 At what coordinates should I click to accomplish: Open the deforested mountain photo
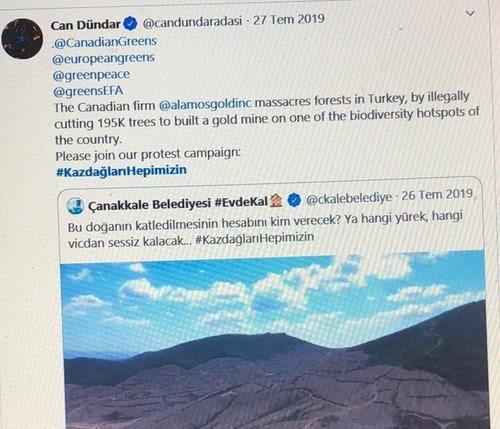[x=274, y=340]
